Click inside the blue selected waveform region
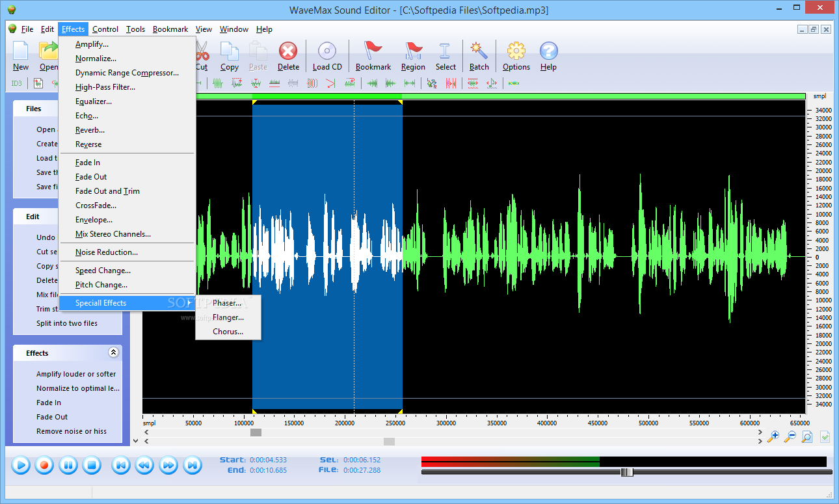 327,257
